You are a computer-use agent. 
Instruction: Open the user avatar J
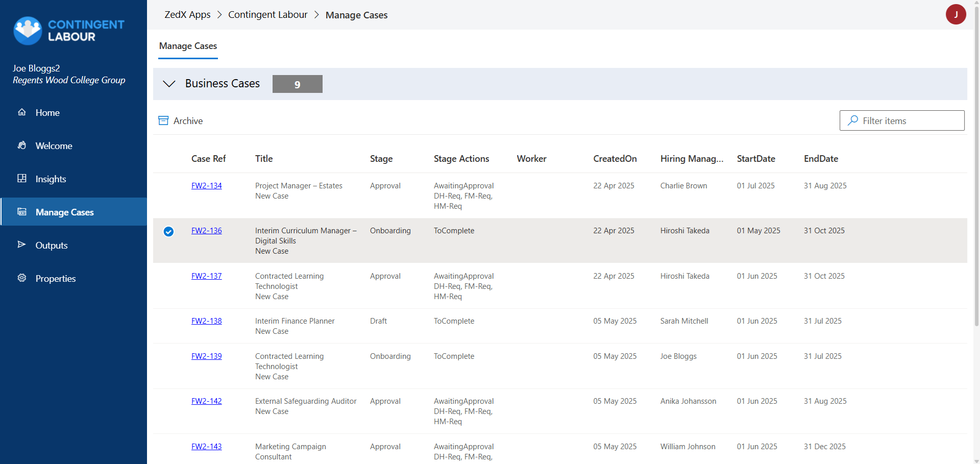coord(955,14)
